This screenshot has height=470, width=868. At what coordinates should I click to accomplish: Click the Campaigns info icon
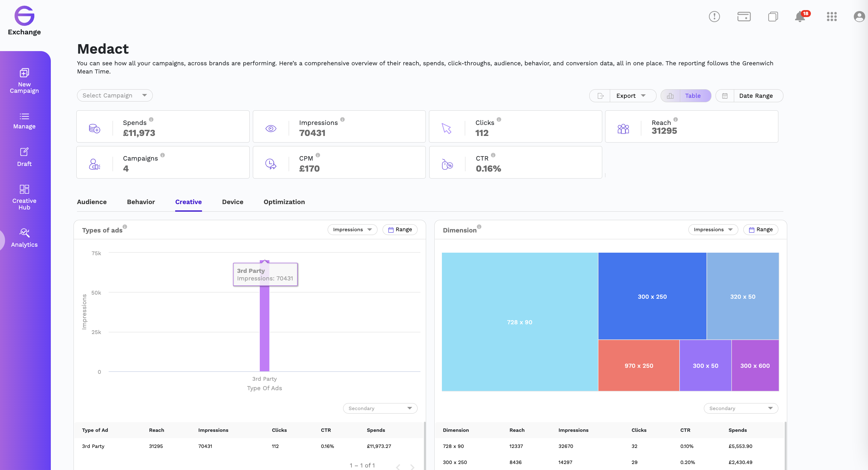click(163, 155)
